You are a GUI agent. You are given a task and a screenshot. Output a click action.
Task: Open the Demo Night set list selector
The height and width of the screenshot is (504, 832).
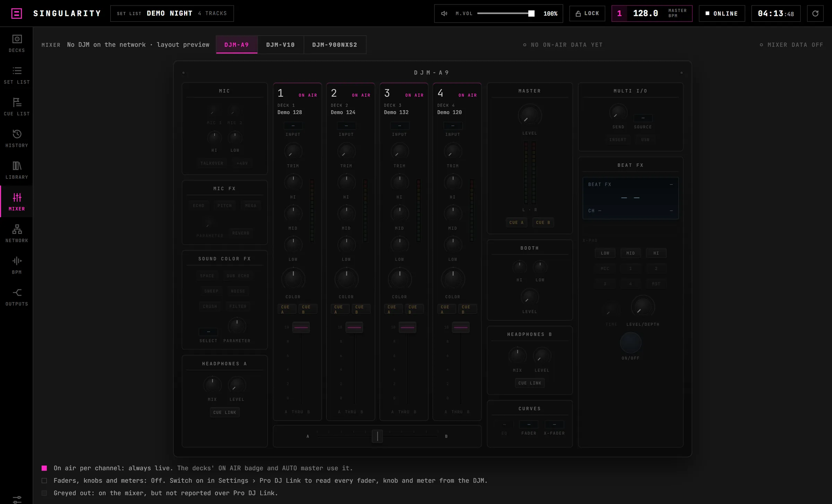tap(172, 14)
